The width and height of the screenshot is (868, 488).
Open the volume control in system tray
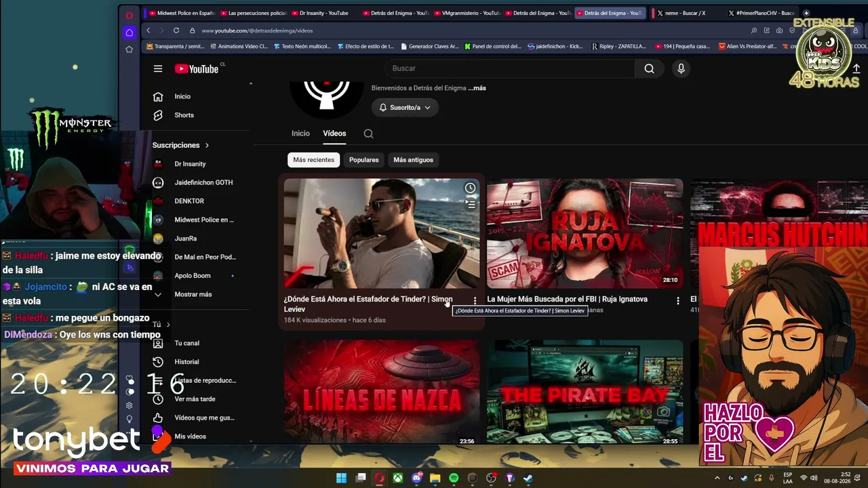(x=814, y=478)
